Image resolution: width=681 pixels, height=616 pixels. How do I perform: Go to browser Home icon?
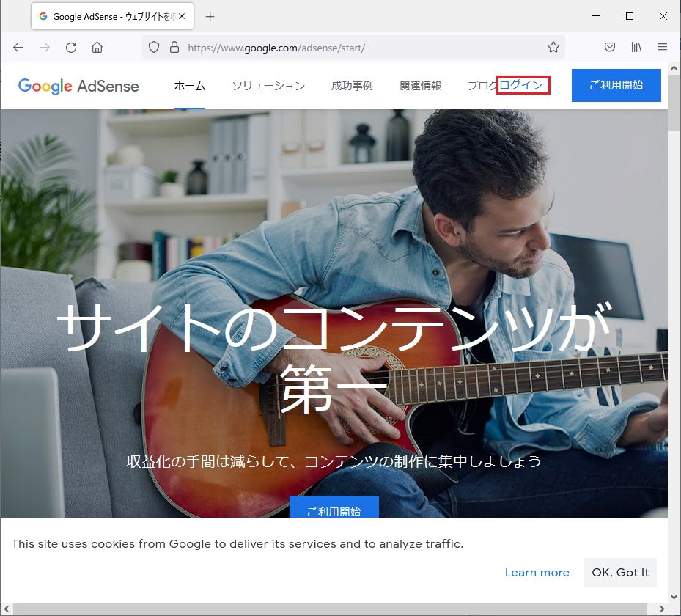pos(97,47)
